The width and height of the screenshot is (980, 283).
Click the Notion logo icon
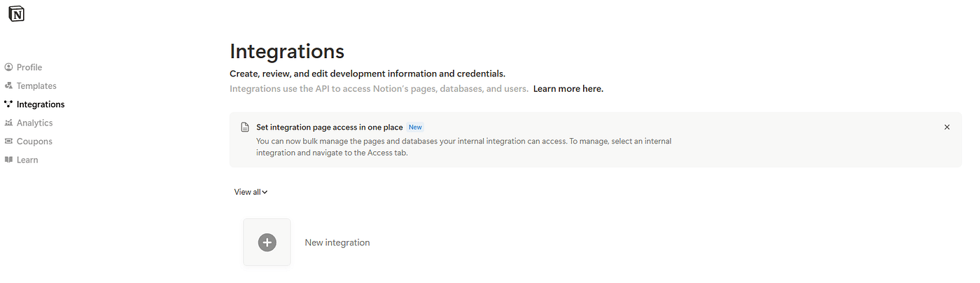pos(16,14)
